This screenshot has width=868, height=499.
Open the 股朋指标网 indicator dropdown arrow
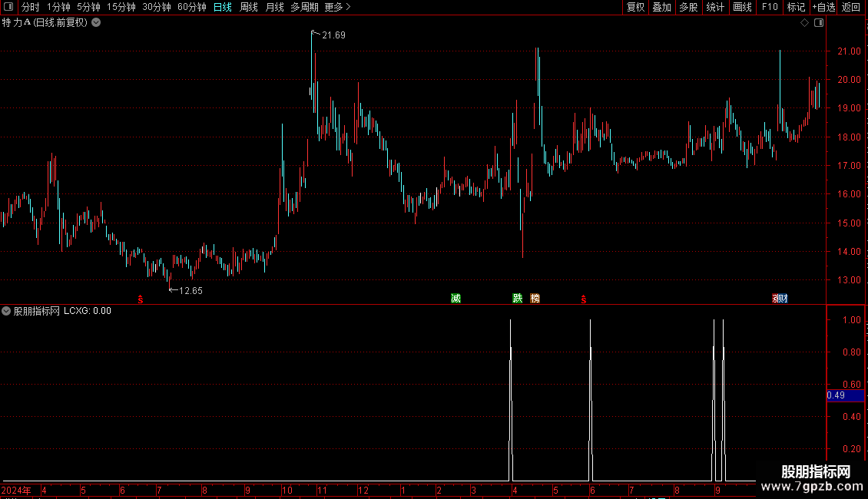(6, 311)
